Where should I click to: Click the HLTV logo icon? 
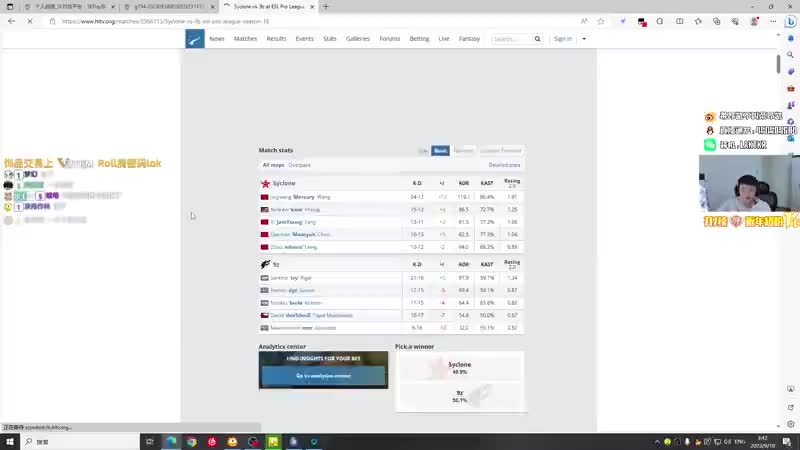tap(195, 39)
